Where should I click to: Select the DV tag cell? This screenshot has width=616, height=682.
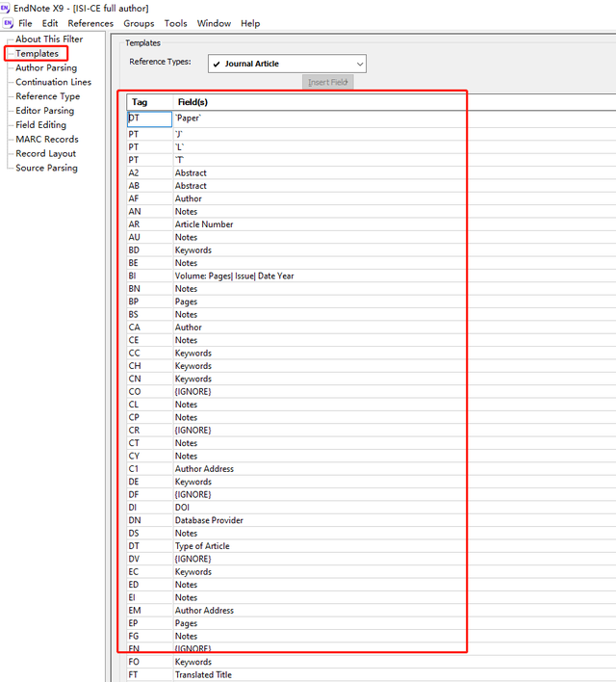[x=150, y=560]
